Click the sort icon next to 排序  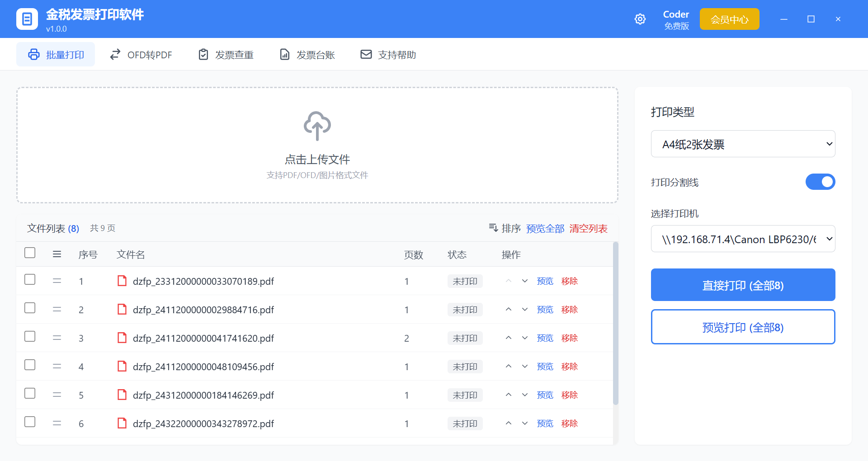[493, 228]
